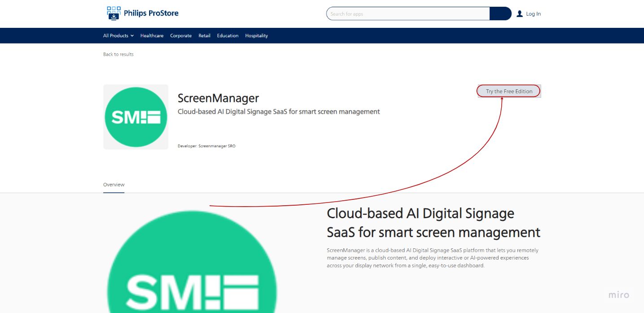Click the ScreenManager title text
This screenshot has width=644, height=313.
click(x=218, y=98)
